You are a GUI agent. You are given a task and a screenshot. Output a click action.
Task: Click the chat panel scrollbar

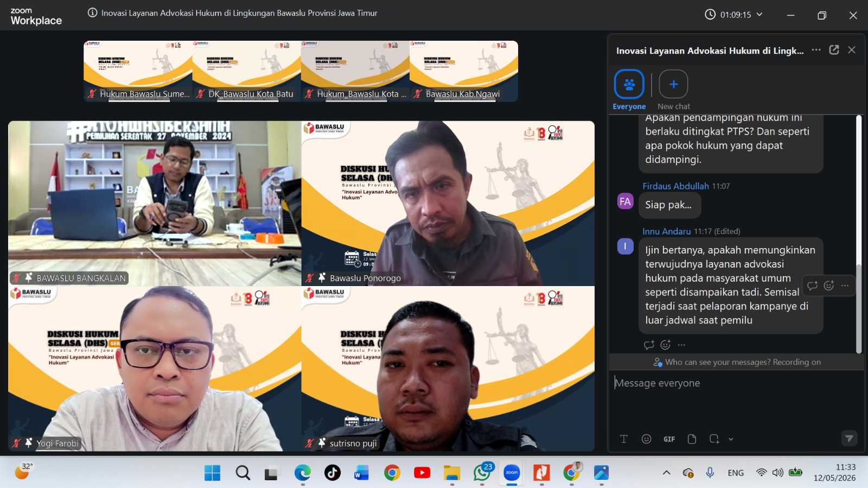coord(859,308)
